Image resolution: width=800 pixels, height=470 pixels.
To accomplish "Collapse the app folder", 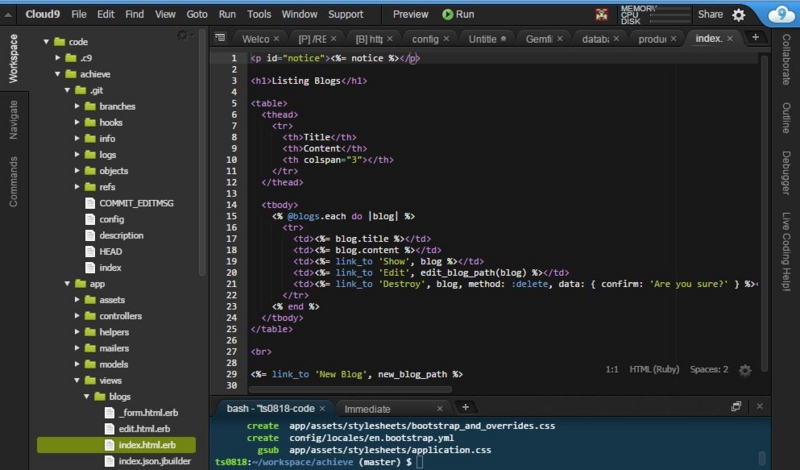I will click(67, 284).
